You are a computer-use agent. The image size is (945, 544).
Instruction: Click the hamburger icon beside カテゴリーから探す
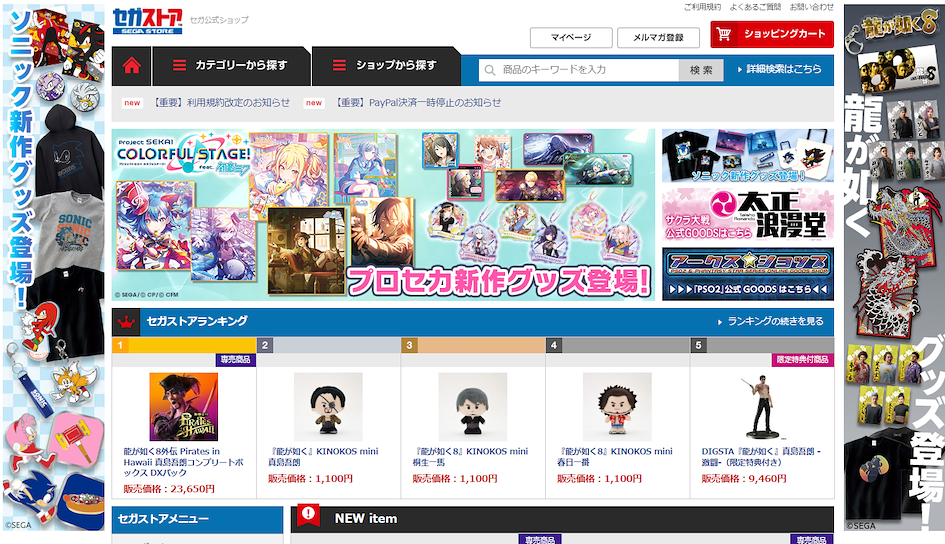point(179,65)
